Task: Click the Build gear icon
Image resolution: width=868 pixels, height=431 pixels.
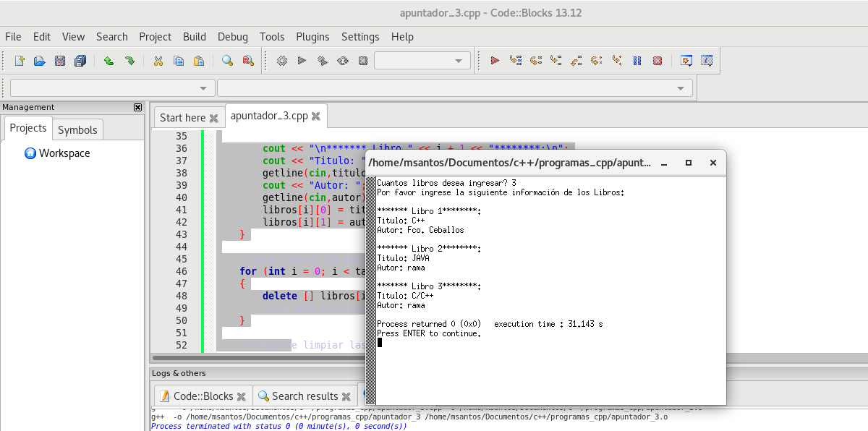Action: (x=282, y=61)
